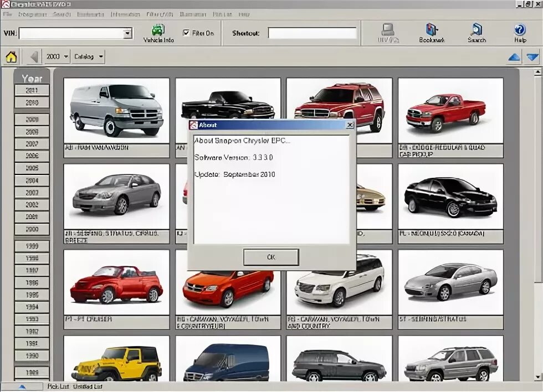This screenshot has width=543, height=392.
Task: Select the gray Sebring sedan thumbnail
Action: tap(116, 197)
